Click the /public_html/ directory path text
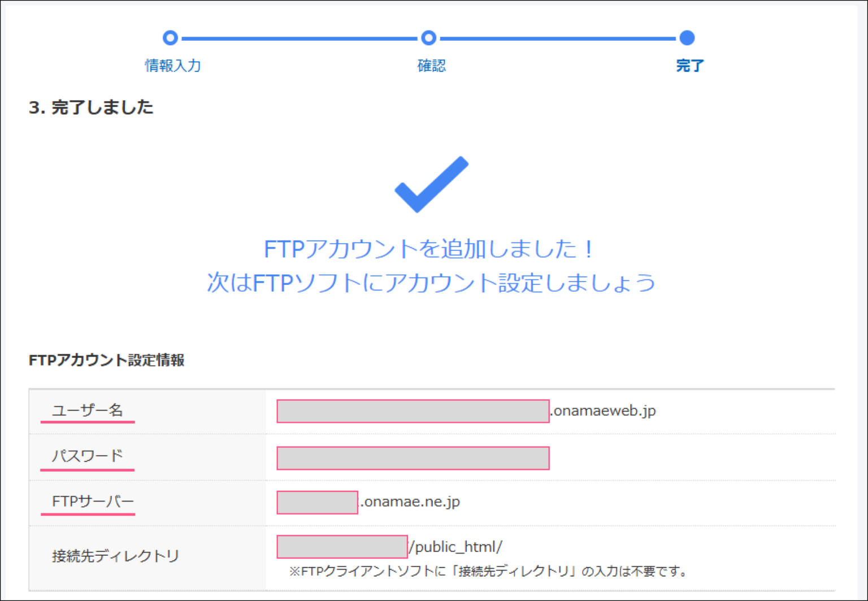The image size is (868, 601). tap(456, 546)
